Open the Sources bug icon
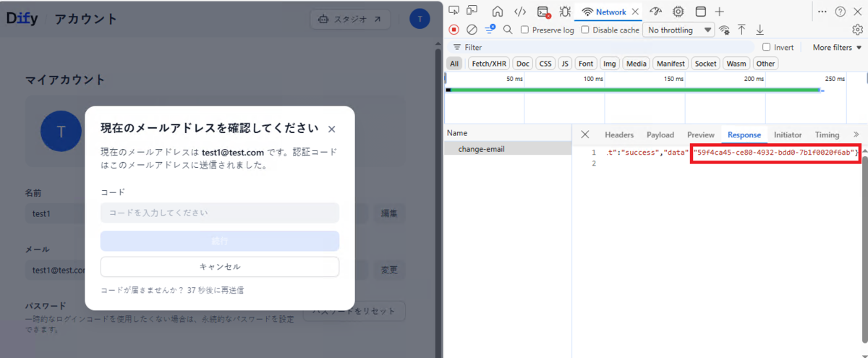 (x=566, y=12)
